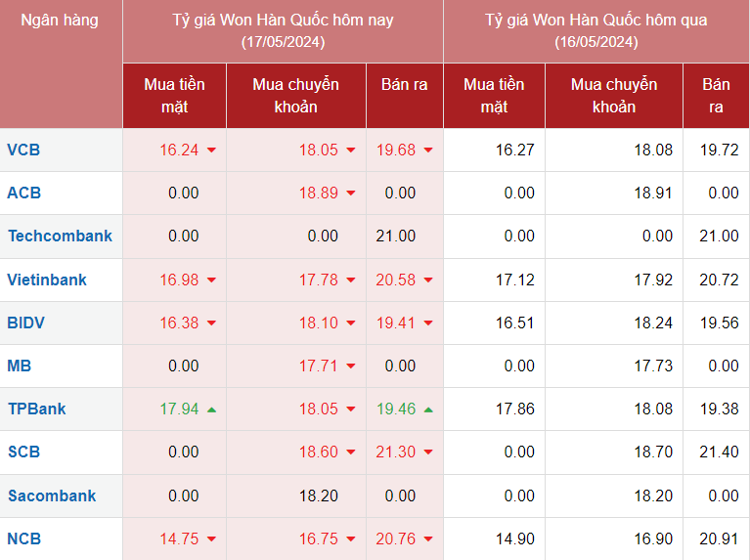Screen dimensions: 750x560
Task: Click the red arrow beside NCB 14.75
Action: pyautogui.click(x=211, y=538)
